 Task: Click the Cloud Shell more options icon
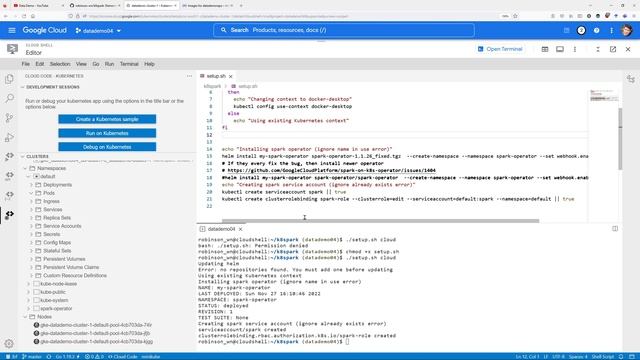coord(575,49)
